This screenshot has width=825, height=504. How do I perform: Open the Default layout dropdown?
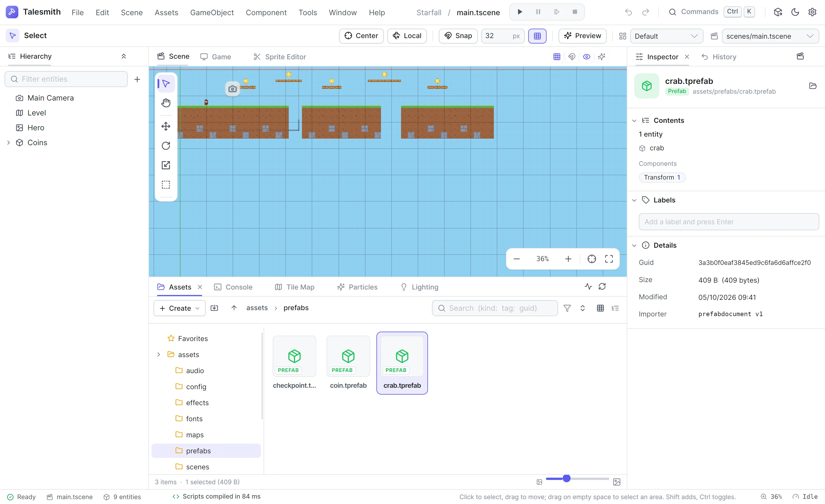pos(666,36)
